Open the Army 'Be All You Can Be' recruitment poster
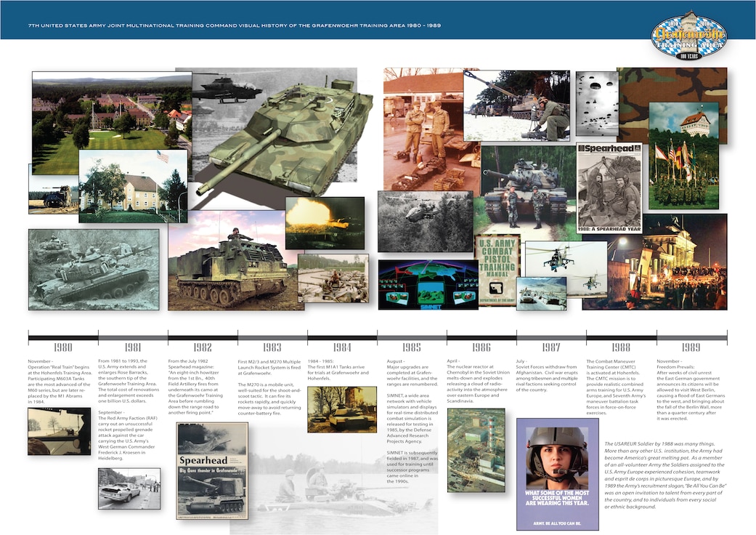The image size is (756, 535). (557, 474)
